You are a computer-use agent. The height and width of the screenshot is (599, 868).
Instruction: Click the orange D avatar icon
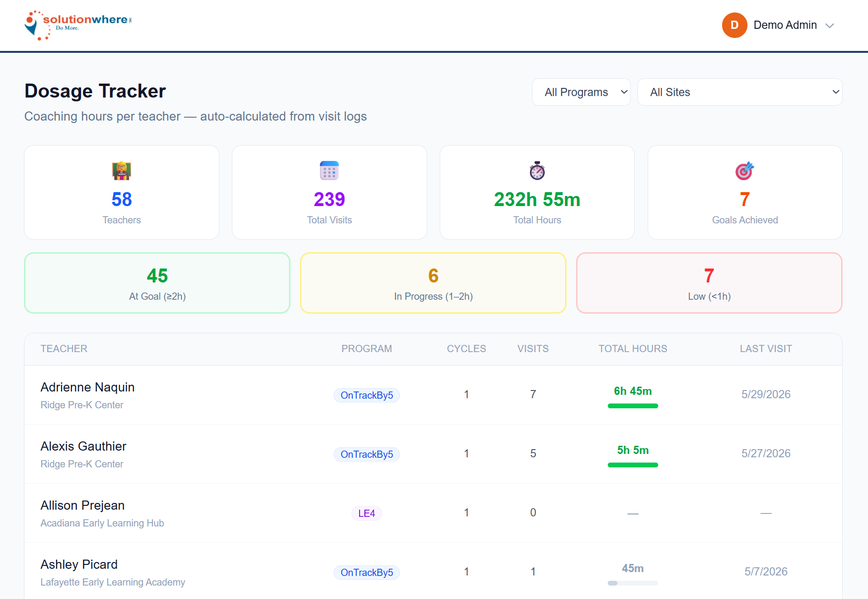pyautogui.click(x=734, y=25)
